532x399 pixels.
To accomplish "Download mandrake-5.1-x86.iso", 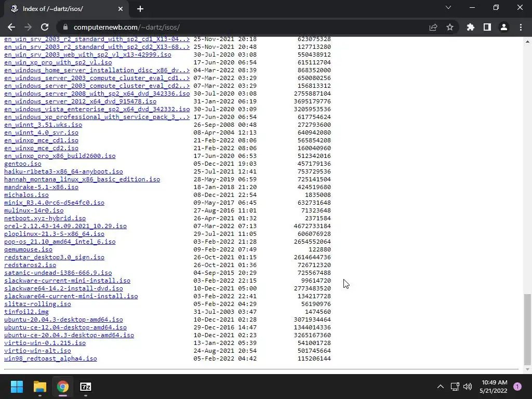I will coord(41,187).
